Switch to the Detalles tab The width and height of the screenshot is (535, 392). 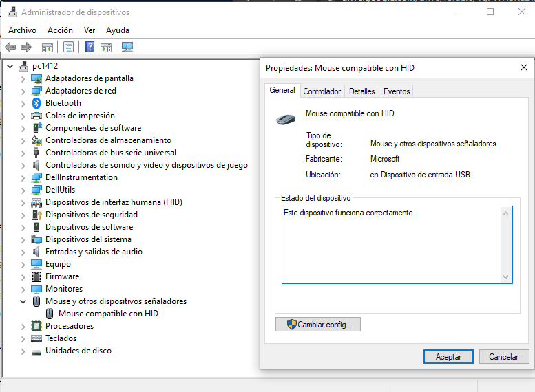coord(361,91)
